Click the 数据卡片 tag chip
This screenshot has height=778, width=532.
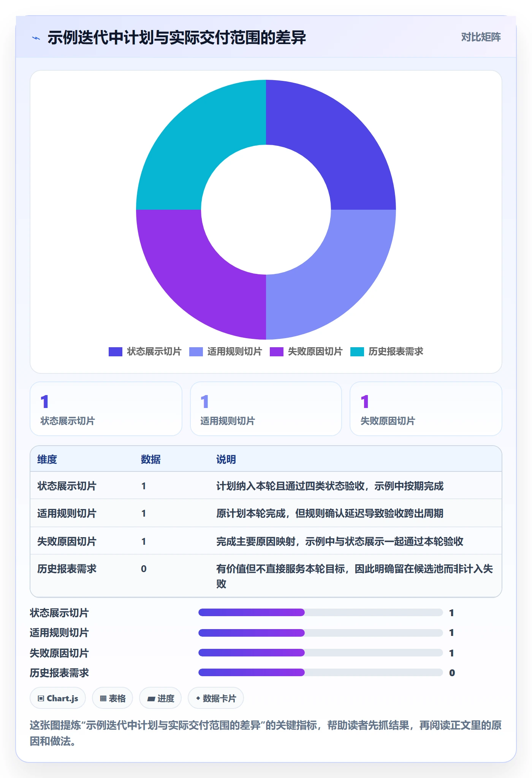pyautogui.click(x=216, y=698)
